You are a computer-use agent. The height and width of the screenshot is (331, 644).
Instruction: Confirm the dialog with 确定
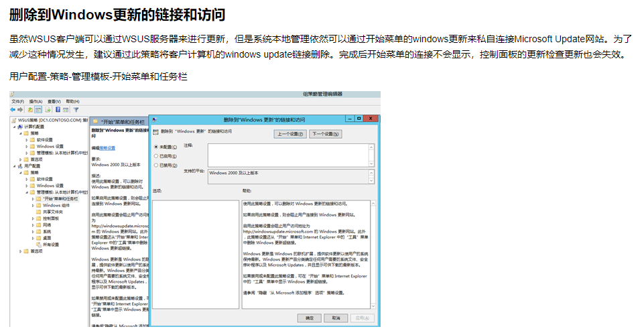(310, 318)
